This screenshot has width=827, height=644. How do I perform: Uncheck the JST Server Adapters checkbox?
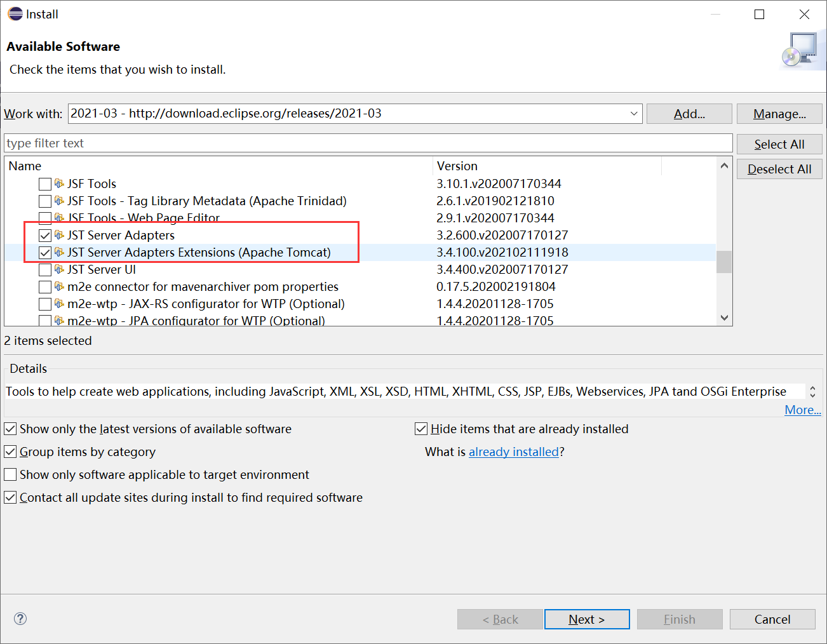(45, 236)
